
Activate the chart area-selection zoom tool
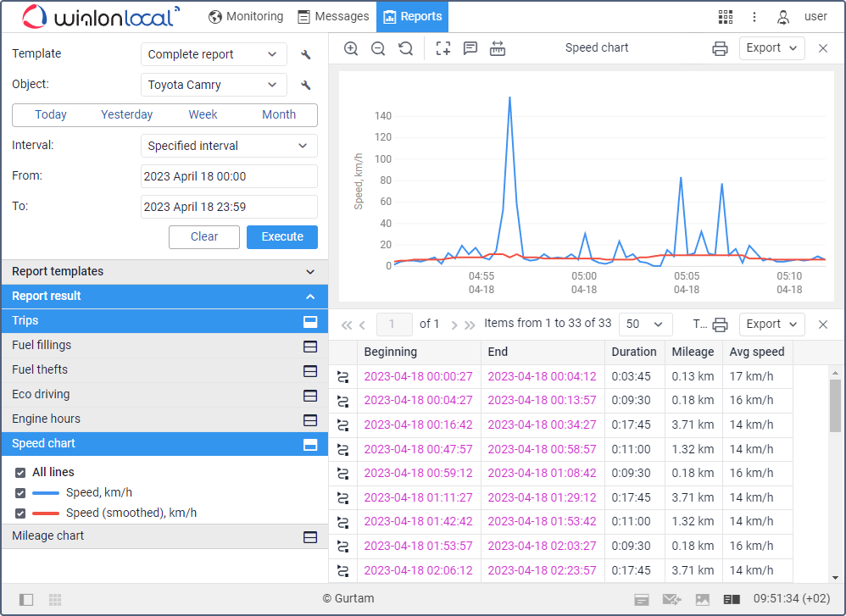pyautogui.click(x=443, y=48)
